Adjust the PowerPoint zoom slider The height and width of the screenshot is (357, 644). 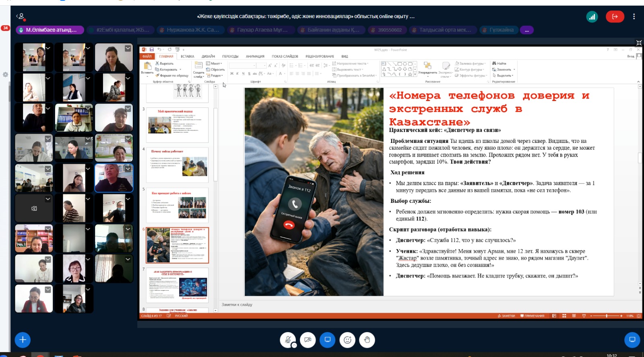tap(607, 316)
